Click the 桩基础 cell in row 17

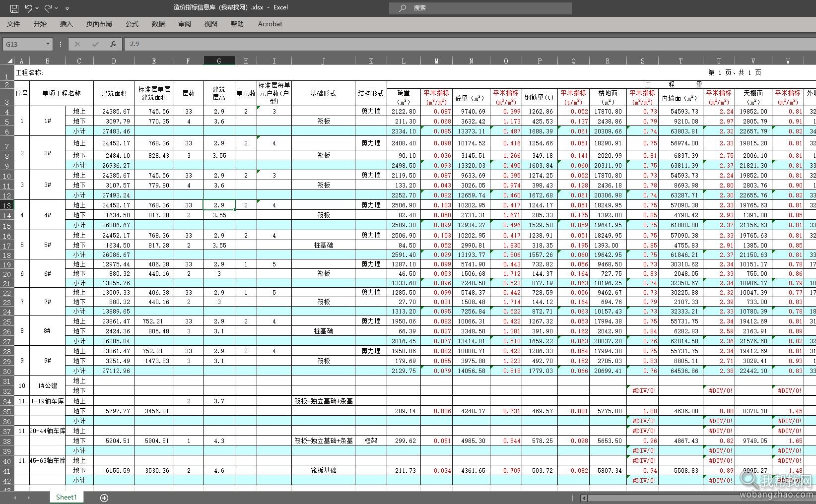pos(323,245)
